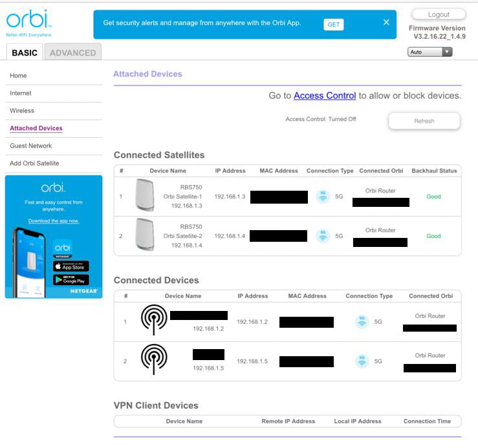The height and width of the screenshot is (448, 478).
Task: Click antenna icon for device 192.168.1.5
Action: (x=154, y=359)
